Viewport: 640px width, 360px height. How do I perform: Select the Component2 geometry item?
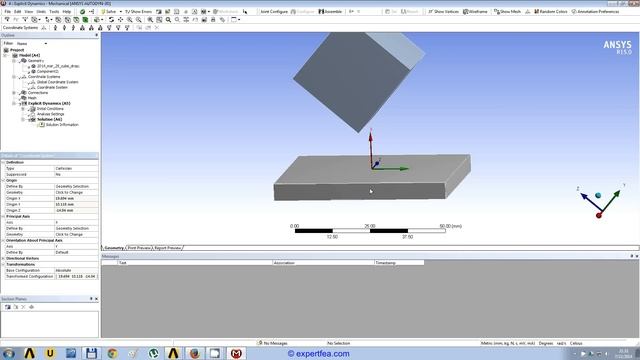(x=47, y=71)
